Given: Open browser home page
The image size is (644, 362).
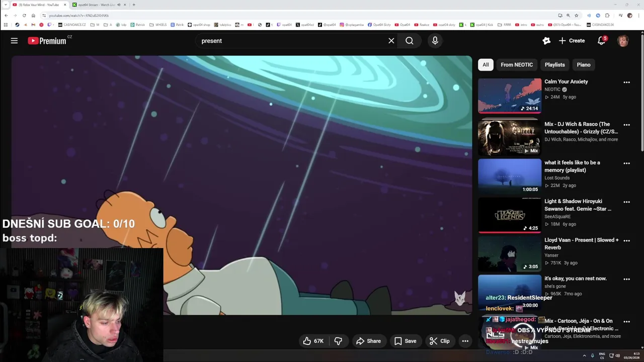Looking at the screenshot, I should (33, 16).
